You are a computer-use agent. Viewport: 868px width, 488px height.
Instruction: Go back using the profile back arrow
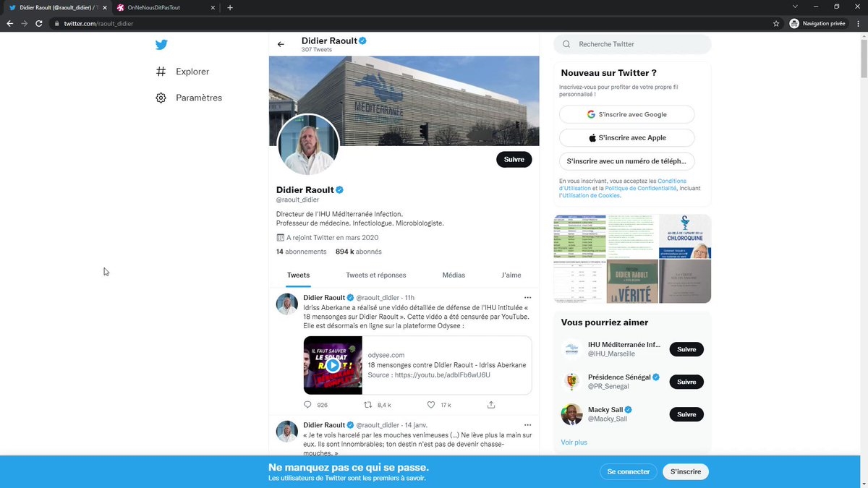[x=281, y=44]
